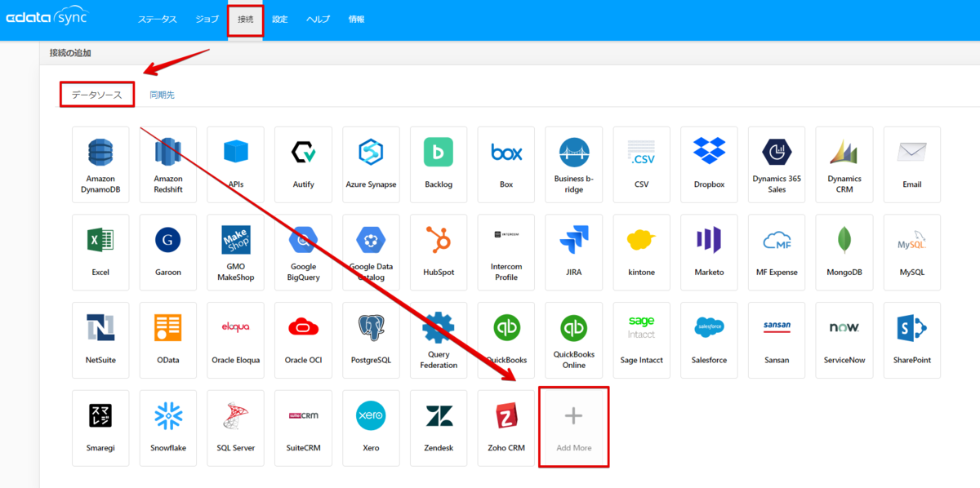Pick the Sansan data source

[x=777, y=340]
